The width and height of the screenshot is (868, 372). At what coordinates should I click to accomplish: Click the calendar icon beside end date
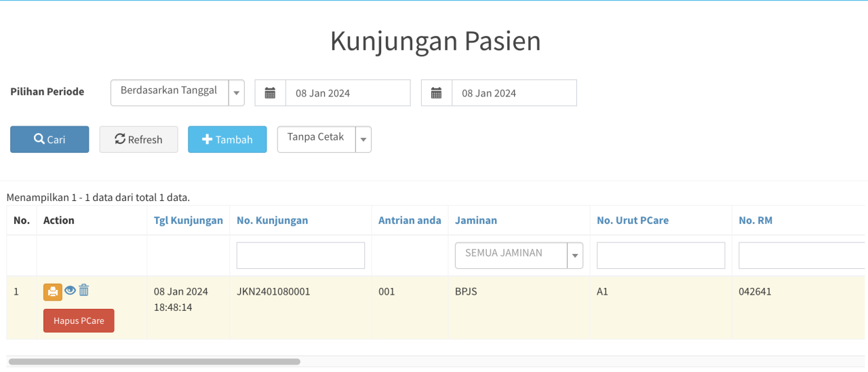pos(437,93)
